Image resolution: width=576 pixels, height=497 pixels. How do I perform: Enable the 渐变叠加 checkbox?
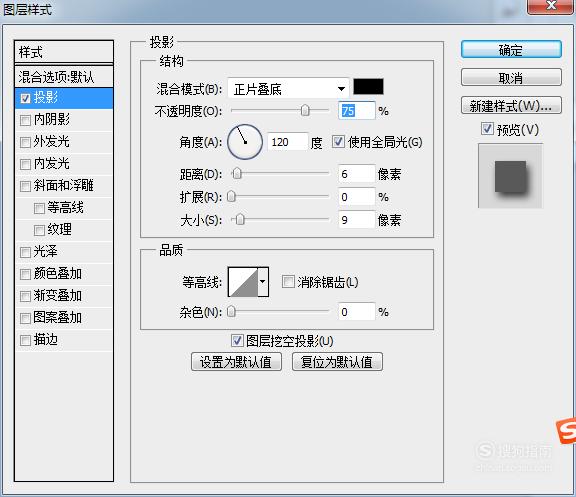(25, 296)
